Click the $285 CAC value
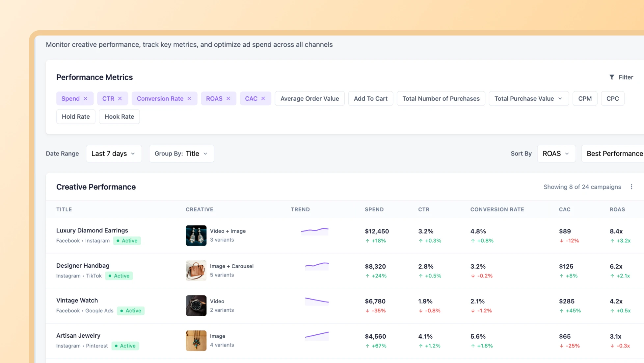The height and width of the screenshot is (363, 644). 567,302
